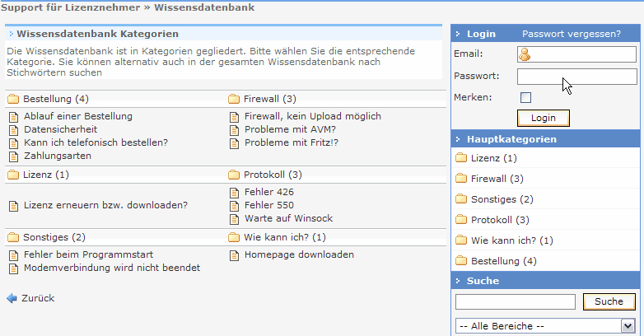Click the Firewall (3) folder icon in main list

coord(233,99)
